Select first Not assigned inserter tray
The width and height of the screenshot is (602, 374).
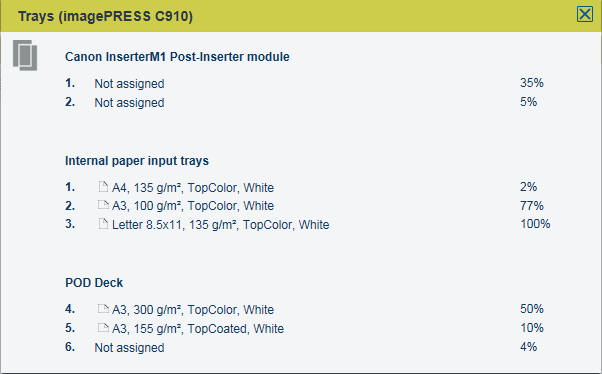pyautogui.click(x=129, y=84)
